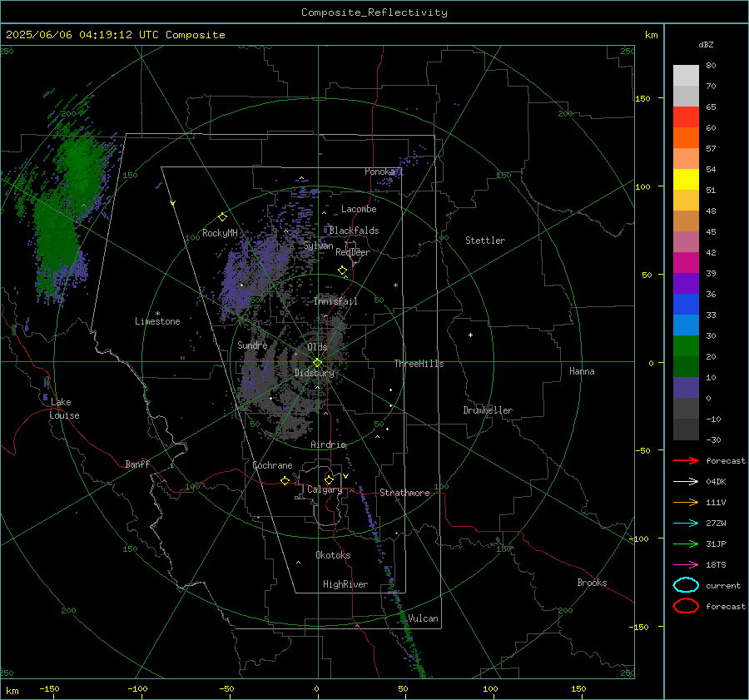This screenshot has width=749, height=700.
Task: Click the ThreeHills map label
Action: [x=419, y=364]
